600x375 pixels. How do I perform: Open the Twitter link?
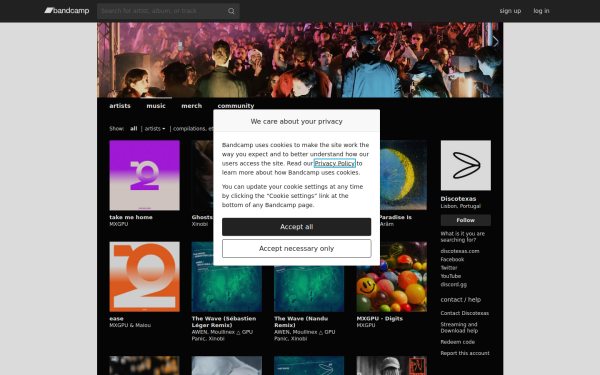(x=448, y=268)
